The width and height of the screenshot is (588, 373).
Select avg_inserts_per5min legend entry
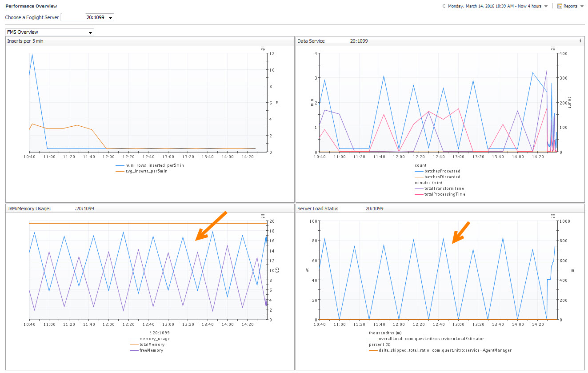tap(141, 171)
